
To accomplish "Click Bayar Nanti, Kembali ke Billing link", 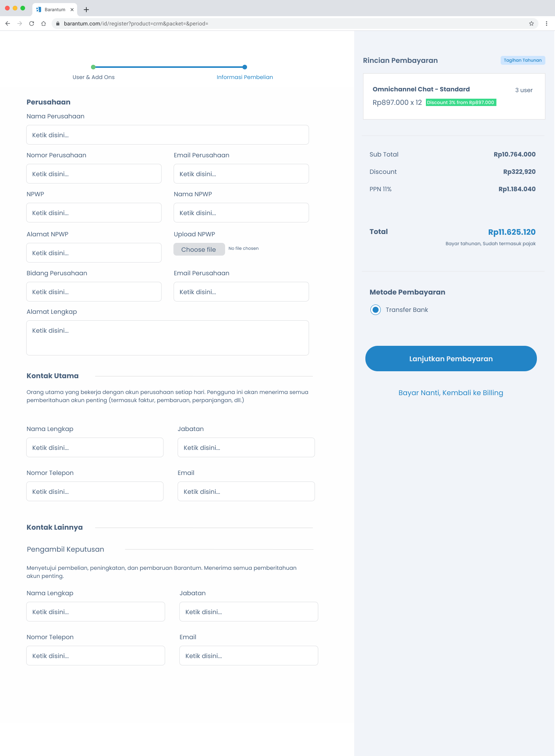I will point(451,393).
